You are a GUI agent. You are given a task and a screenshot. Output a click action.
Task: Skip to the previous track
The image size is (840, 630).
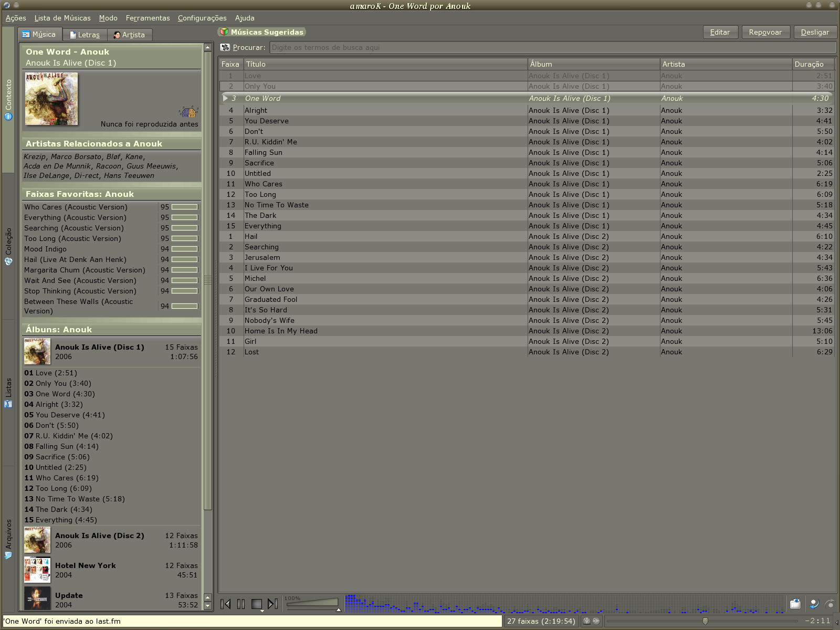(x=226, y=604)
